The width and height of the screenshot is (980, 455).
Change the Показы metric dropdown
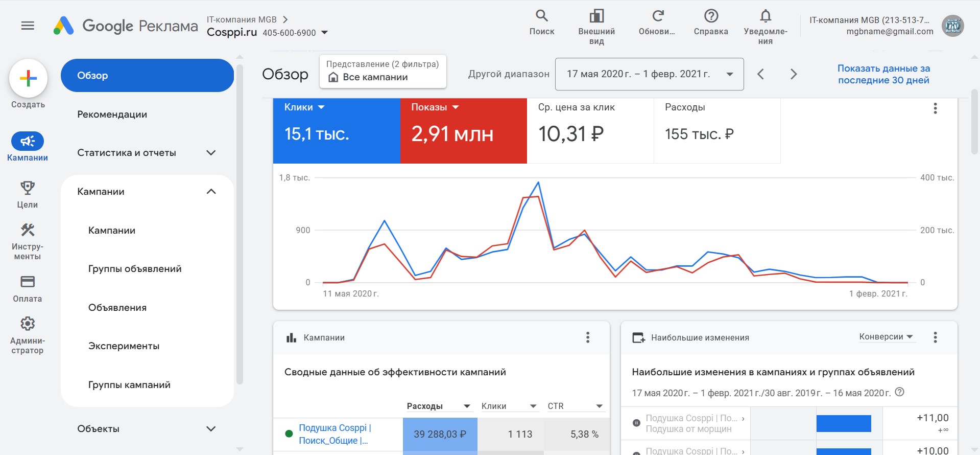[456, 107]
